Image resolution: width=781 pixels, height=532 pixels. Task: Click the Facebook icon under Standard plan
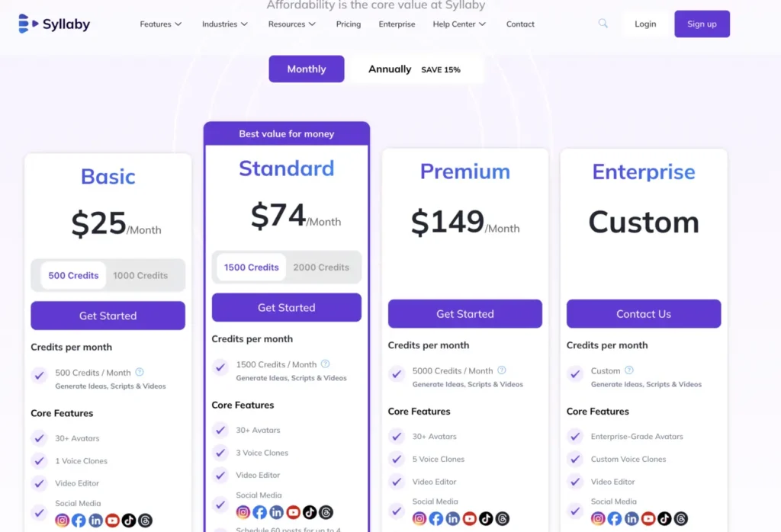[x=259, y=512]
